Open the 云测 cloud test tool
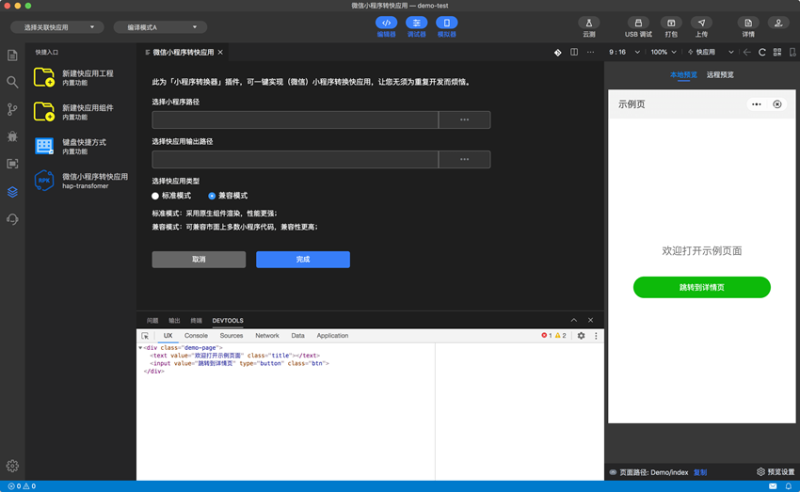 [x=589, y=27]
